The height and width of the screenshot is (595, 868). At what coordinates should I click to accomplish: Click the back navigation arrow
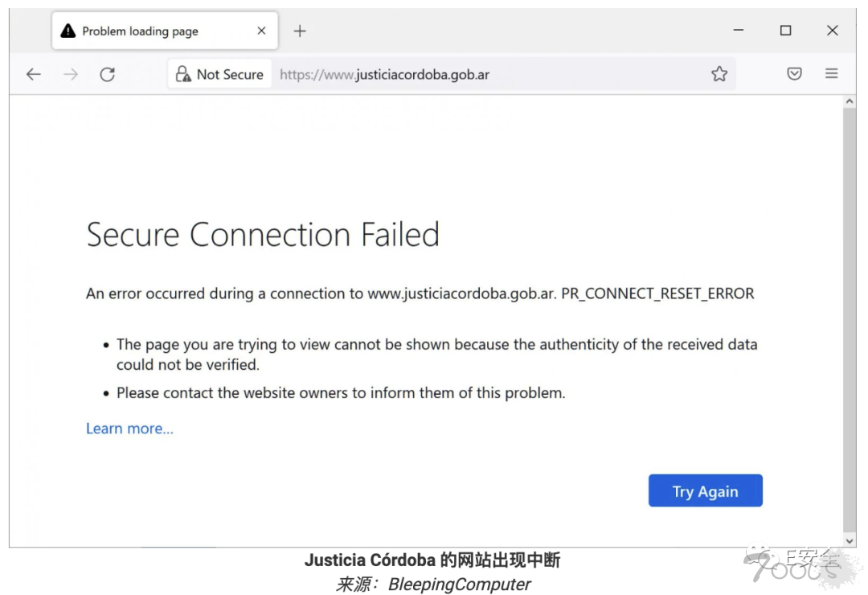tap(33, 74)
